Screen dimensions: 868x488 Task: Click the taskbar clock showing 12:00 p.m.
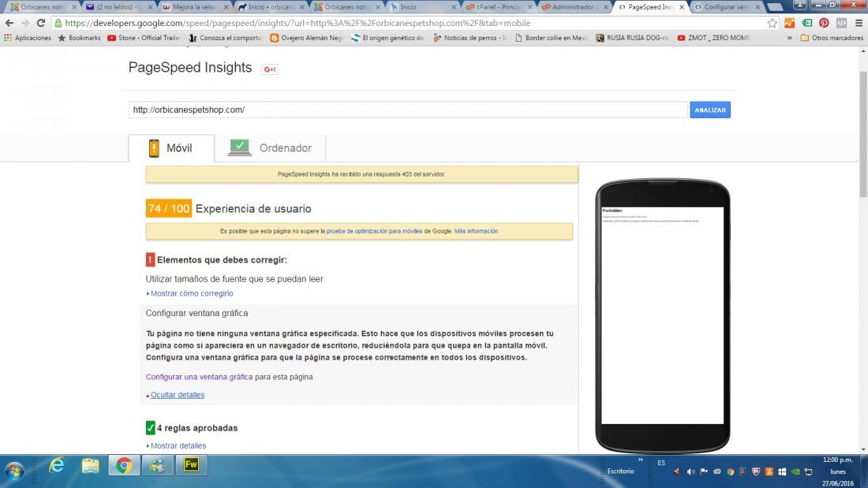point(837,460)
